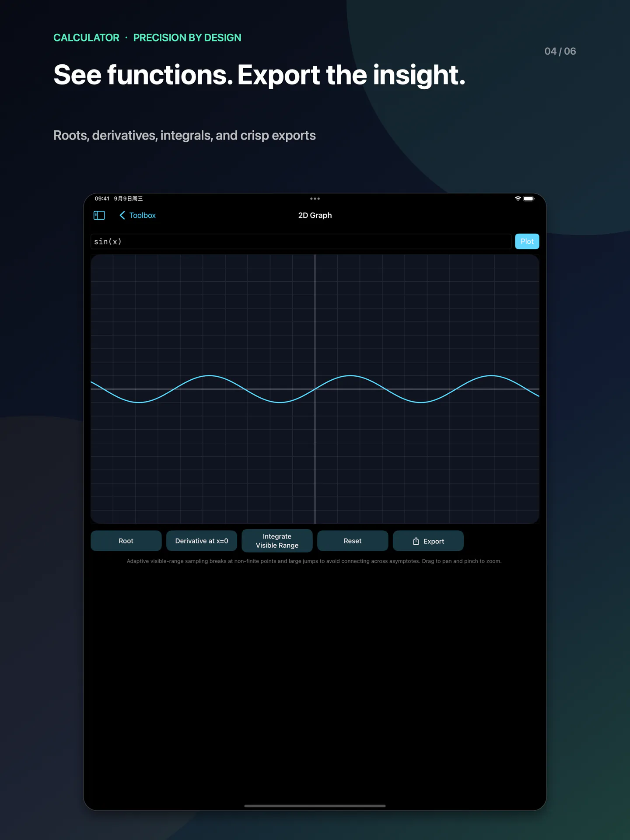Tap the share icon in Export button
The image size is (630, 840).
click(x=416, y=541)
